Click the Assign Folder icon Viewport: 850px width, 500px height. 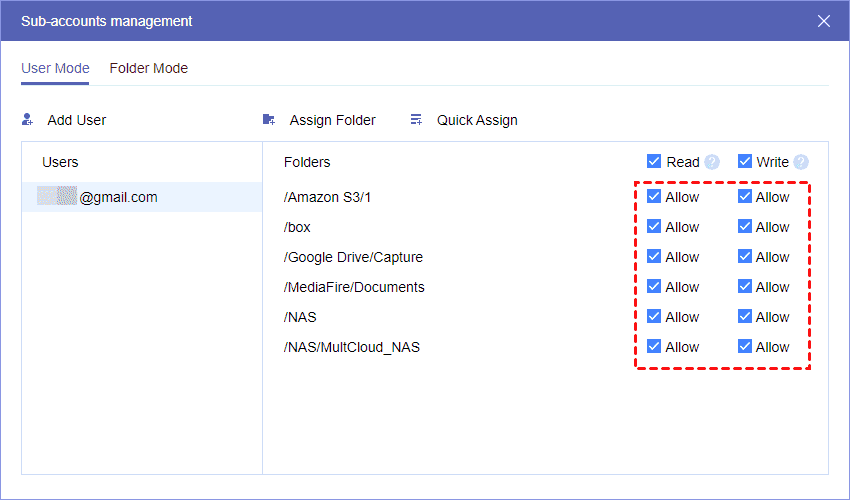click(x=269, y=120)
